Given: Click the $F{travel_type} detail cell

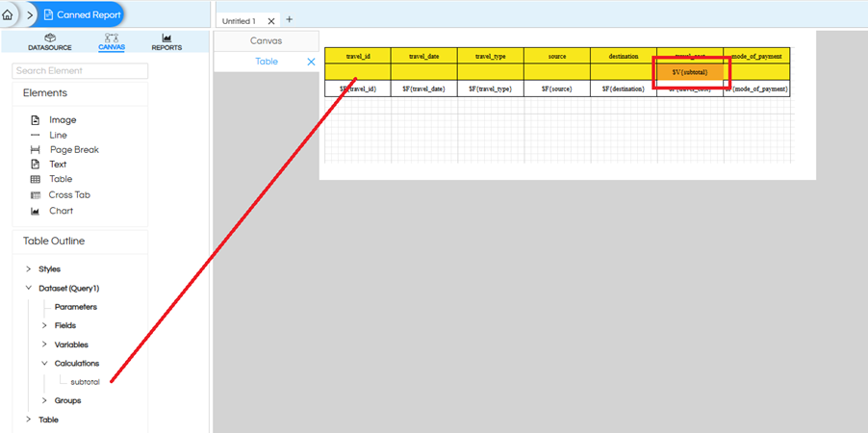Looking at the screenshot, I should [x=491, y=89].
